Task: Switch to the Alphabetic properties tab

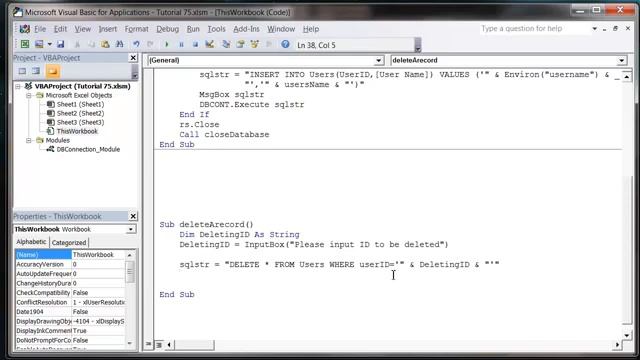Action: (x=31, y=242)
